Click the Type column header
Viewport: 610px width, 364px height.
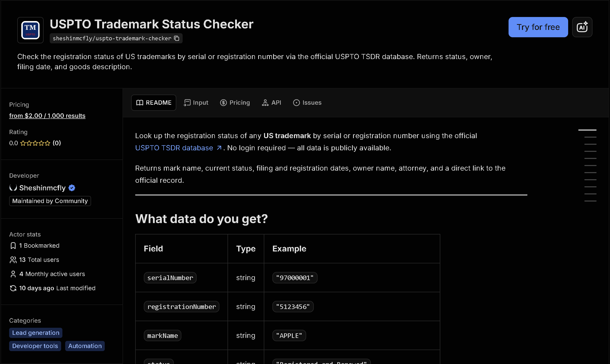tap(246, 249)
